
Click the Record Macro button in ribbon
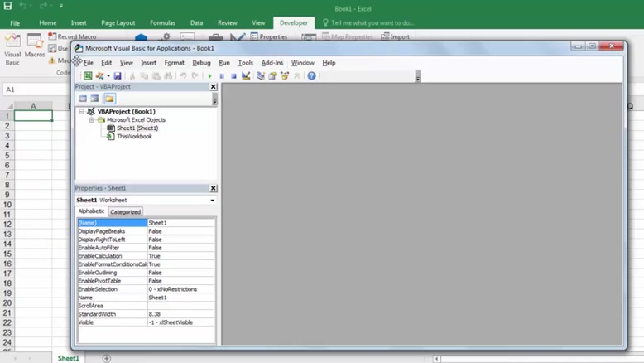(76, 36)
